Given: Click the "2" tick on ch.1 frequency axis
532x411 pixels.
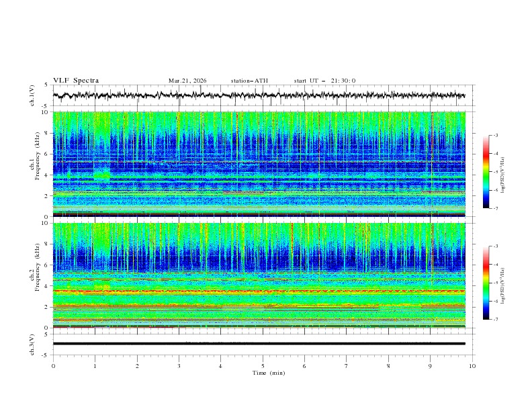Looking at the screenshot, I should 48,196.
